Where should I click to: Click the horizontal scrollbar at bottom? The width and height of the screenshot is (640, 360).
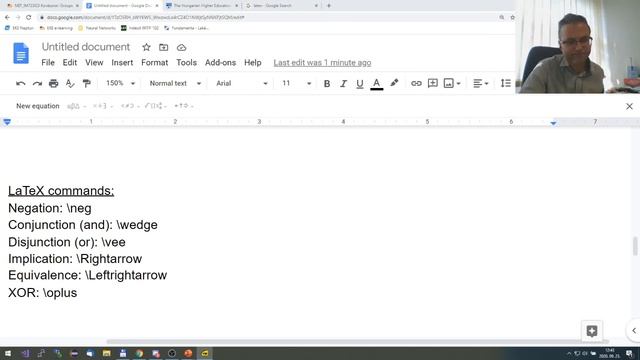[358, 342]
